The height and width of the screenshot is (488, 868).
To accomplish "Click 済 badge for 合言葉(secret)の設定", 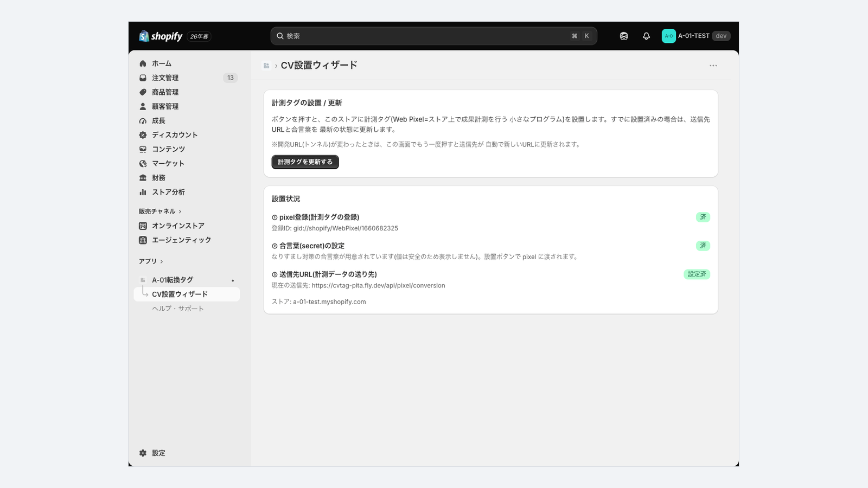I will 703,246.
